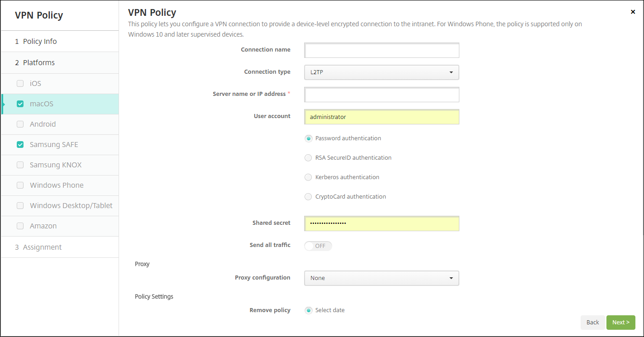The height and width of the screenshot is (337, 644).
Task: Check the iOS platform checkbox
Action: click(x=20, y=84)
